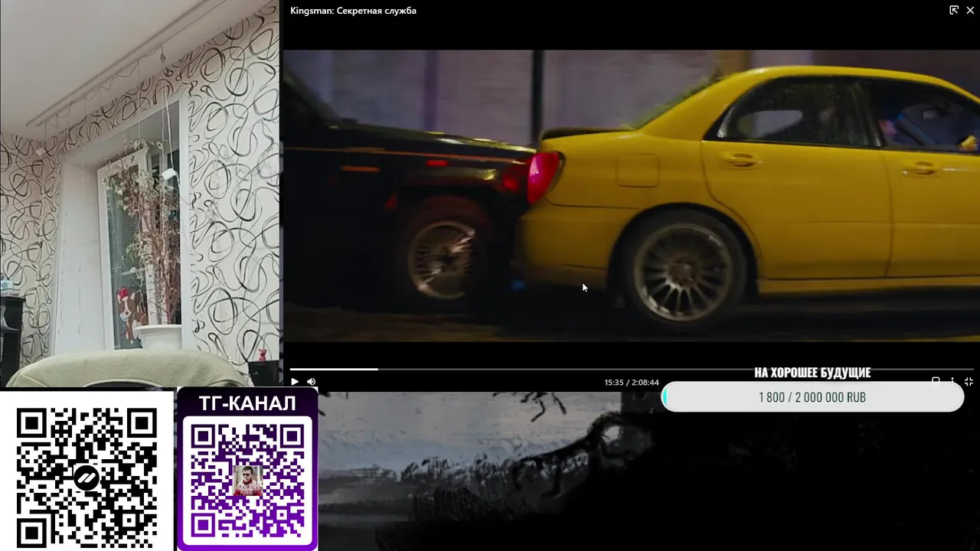980x551 pixels.
Task: Close the Kingsman player window
Action: click(x=970, y=10)
